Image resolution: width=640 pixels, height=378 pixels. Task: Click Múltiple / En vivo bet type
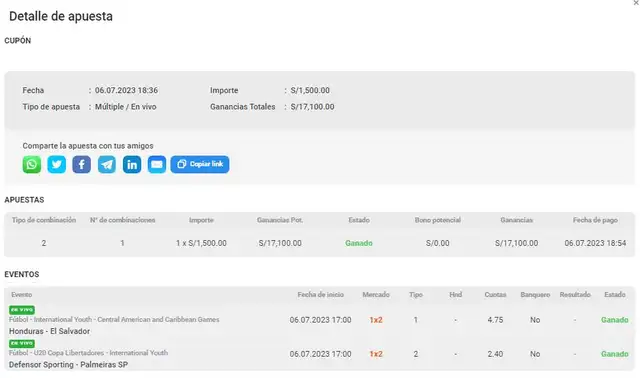coord(126,107)
